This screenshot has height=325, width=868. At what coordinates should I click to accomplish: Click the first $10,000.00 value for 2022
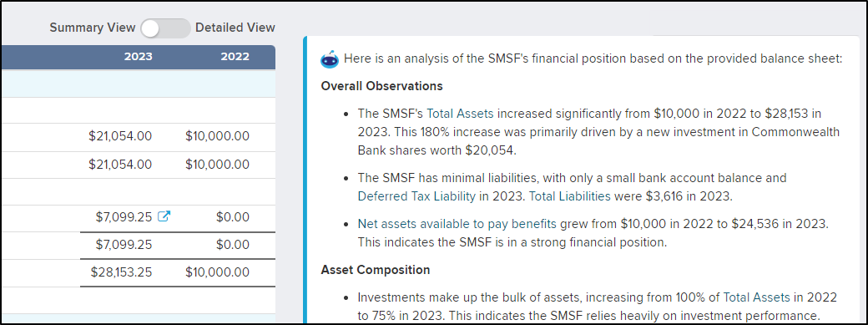click(217, 136)
